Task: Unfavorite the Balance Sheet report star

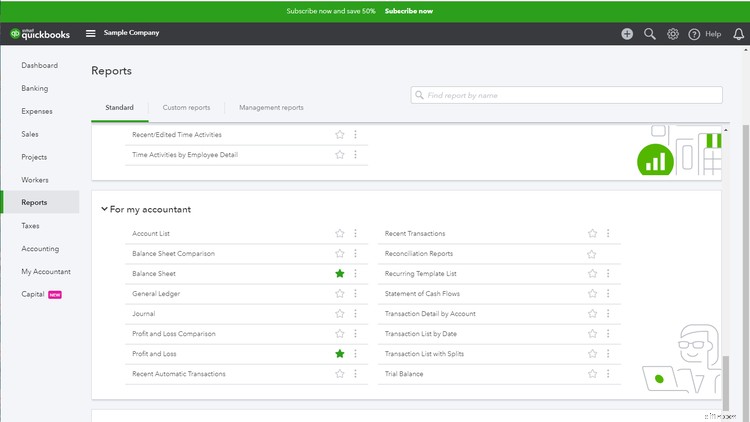Action: (x=340, y=274)
